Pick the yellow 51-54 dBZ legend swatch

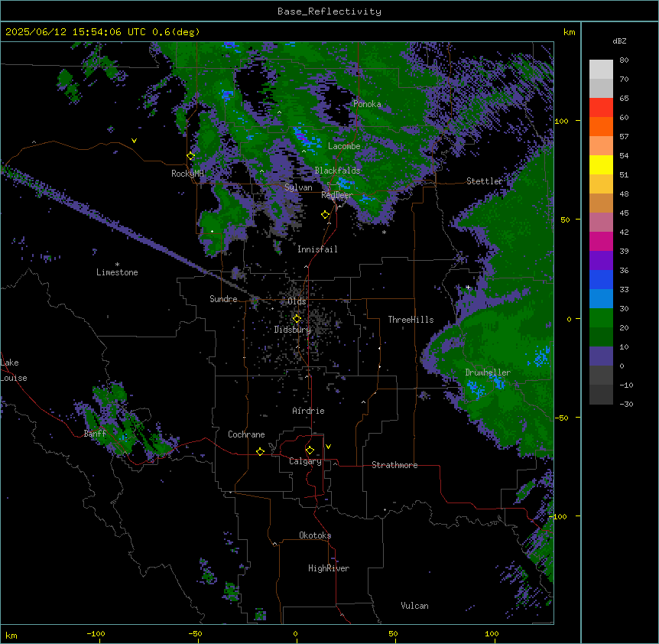(x=601, y=164)
